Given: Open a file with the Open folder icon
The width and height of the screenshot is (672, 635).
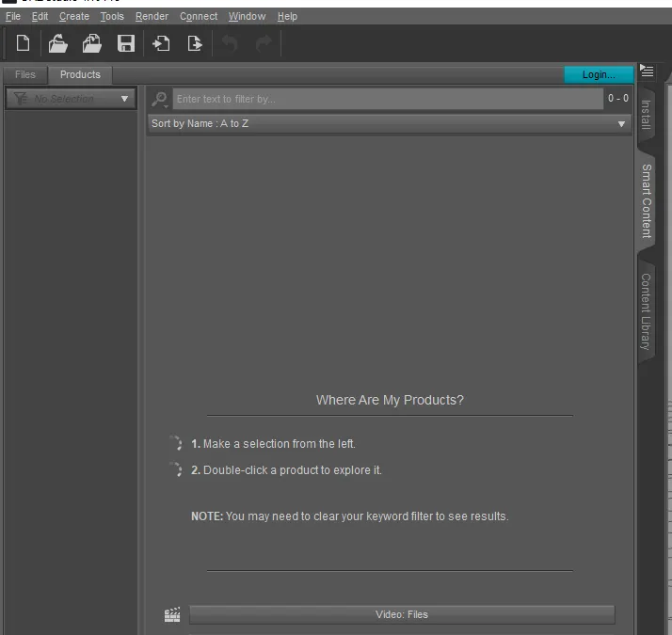Looking at the screenshot, I should pyautogui.click(x=57, y=43).
